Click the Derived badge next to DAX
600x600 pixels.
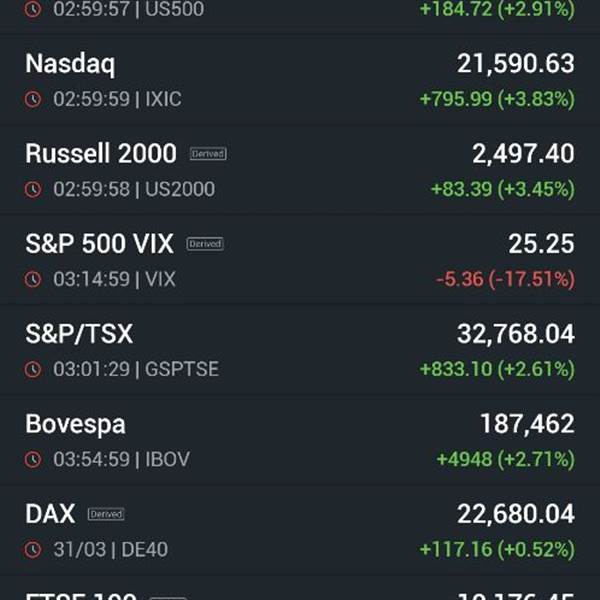(x=106, y=514)
